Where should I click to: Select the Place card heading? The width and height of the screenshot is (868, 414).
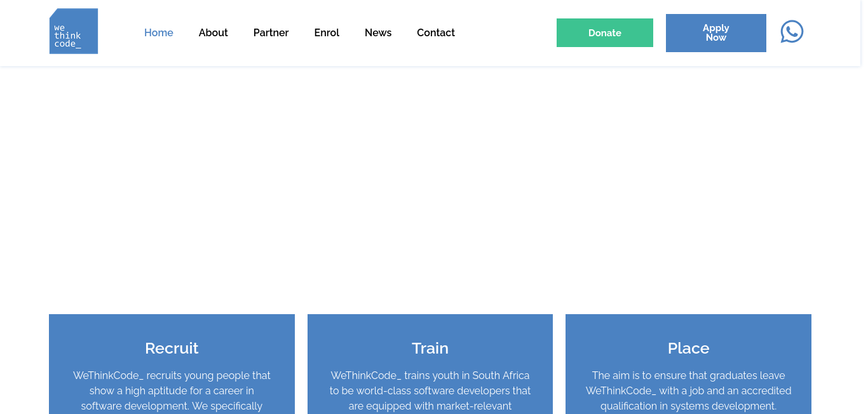pos(688,348)
